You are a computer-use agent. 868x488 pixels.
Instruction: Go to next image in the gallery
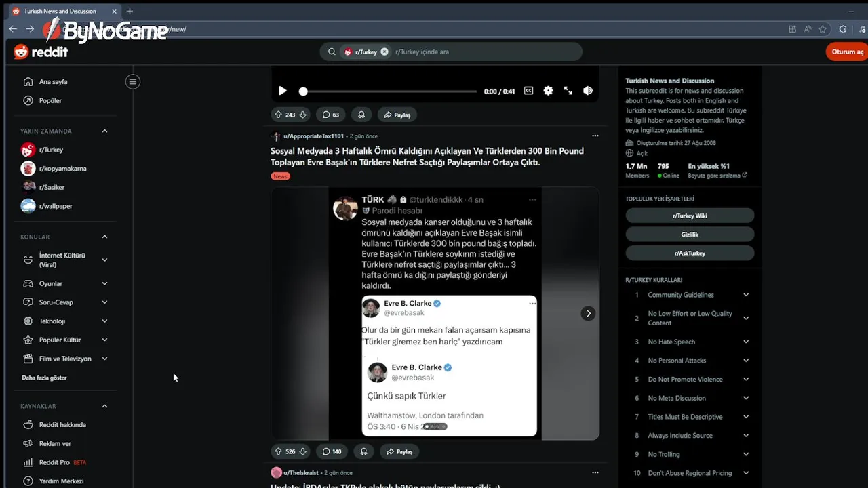point(588,313)
